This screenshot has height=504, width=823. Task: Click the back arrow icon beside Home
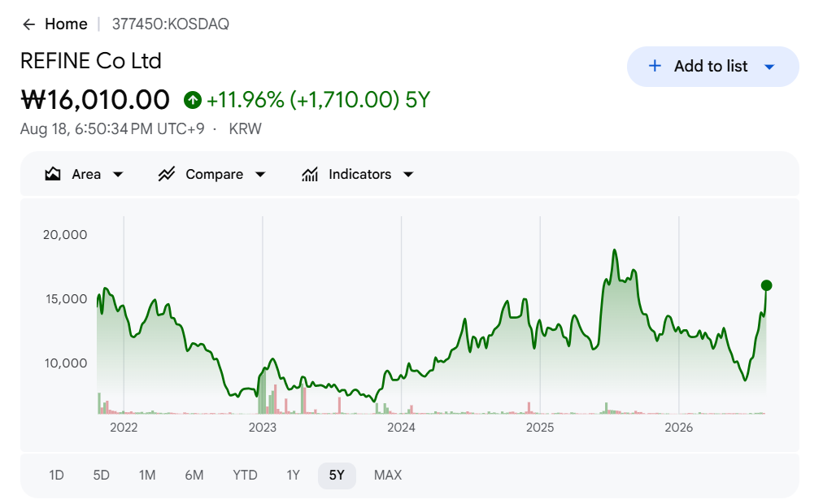(28, 24)
